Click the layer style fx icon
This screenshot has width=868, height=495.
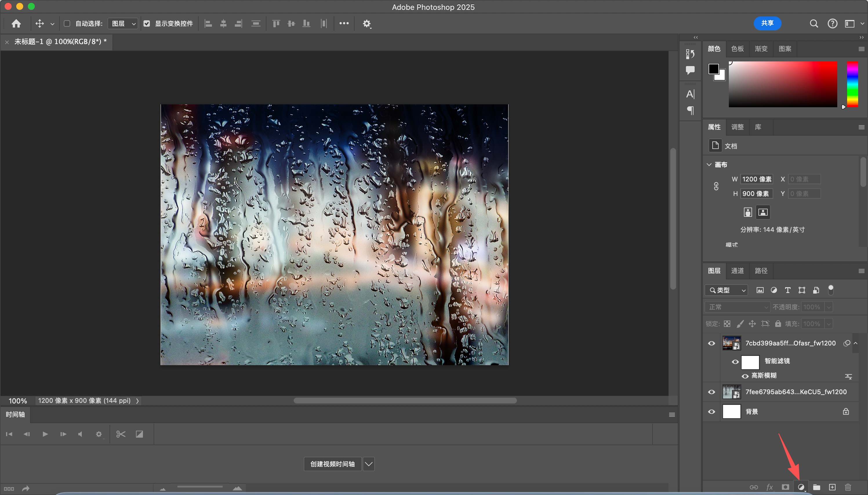point(770,487)
